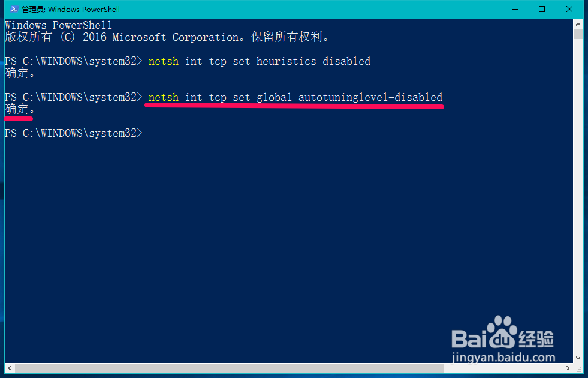
Task: Click the autotuninglevel=disabled command text
Action: 370,97
